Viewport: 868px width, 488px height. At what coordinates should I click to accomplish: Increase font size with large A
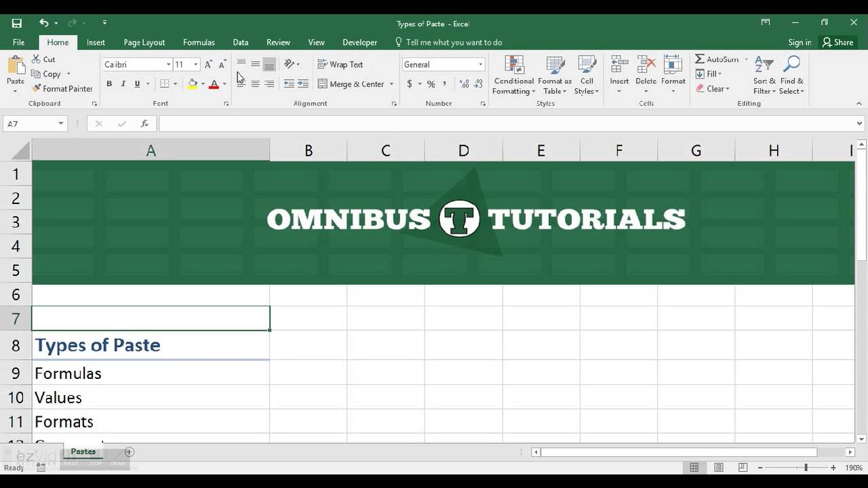pyautogui.click(x=208, y=64)
